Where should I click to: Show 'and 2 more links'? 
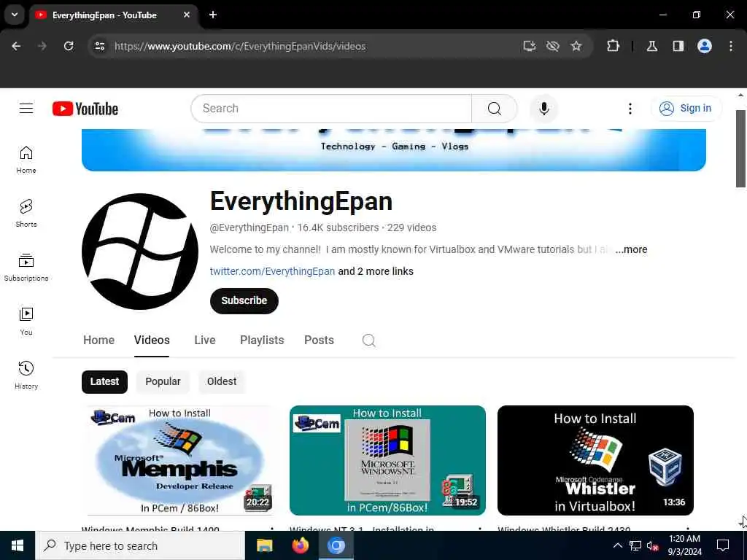click(x=376, y=271)
